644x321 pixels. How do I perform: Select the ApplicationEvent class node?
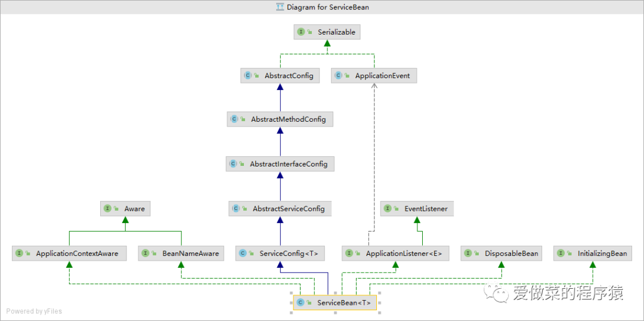pyautogui.click(x=374, y=76)
